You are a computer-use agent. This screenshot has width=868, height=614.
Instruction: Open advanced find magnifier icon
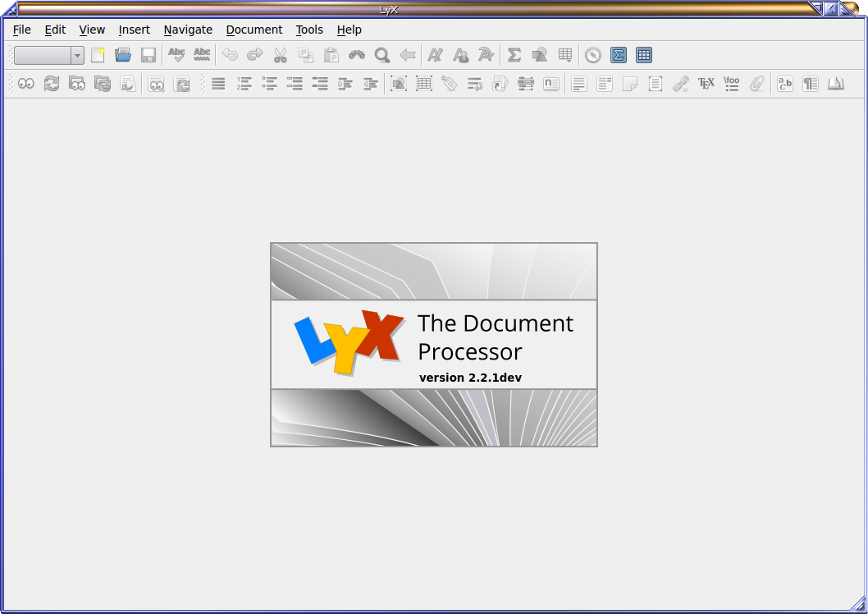coord(382,55)
